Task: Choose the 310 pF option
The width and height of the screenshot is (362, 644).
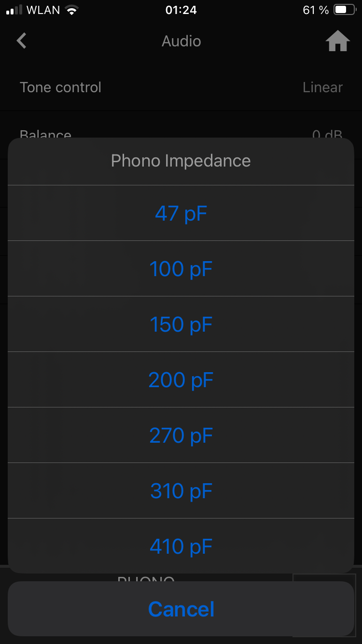Action: coord(181,490)
